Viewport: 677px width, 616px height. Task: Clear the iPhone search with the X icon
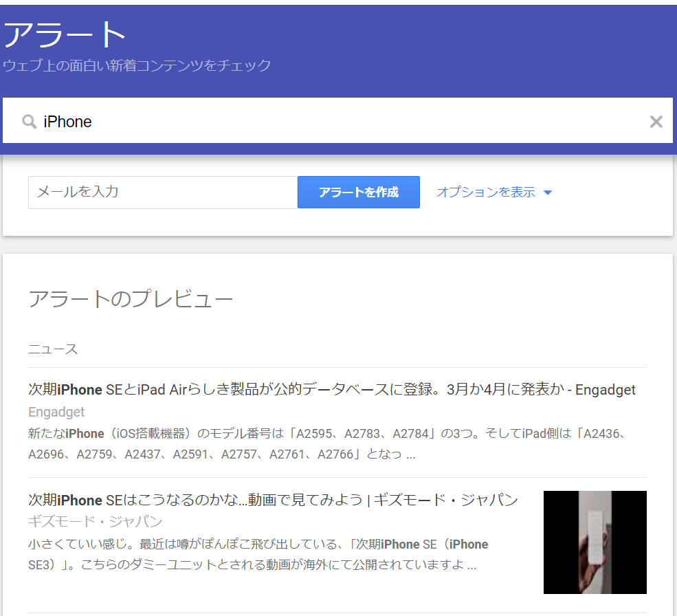656,122
